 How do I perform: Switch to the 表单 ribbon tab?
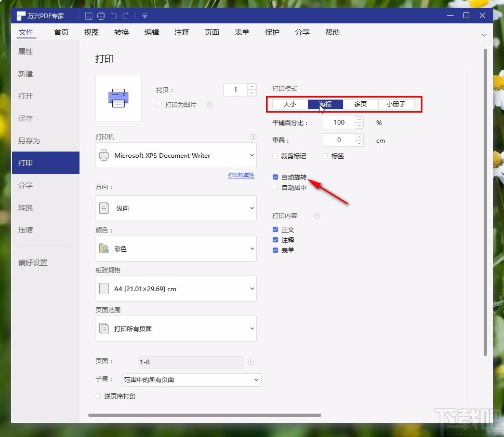coord(242,32)
